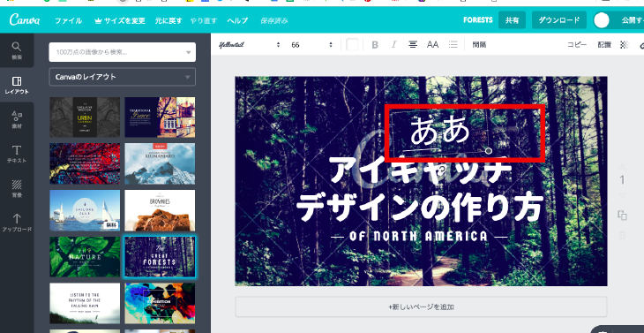Change text alignment with the align icon
Image resolution: width=644 pixels, height=333 pixels.
coord(413,44)
